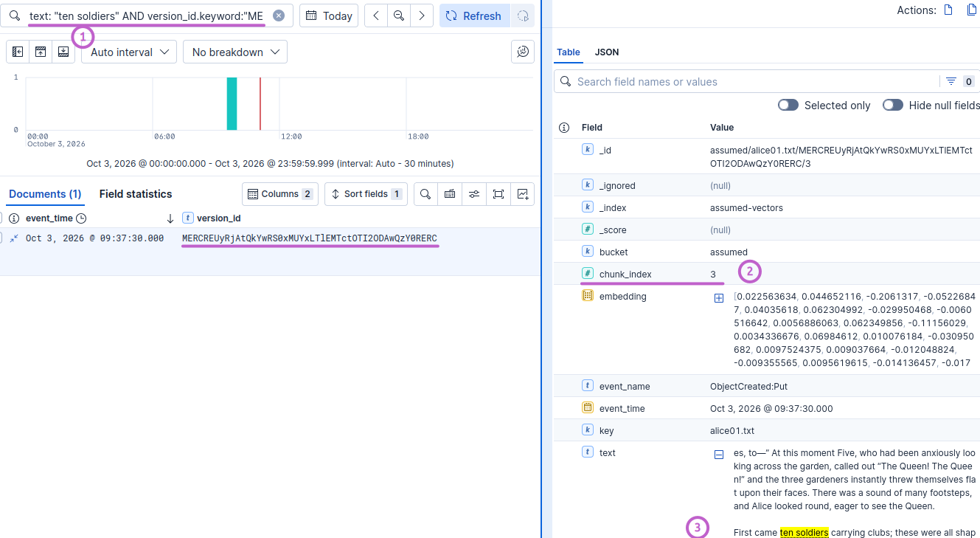
Task: Open the in-table search magnifier icon
Action: [425, 194]
